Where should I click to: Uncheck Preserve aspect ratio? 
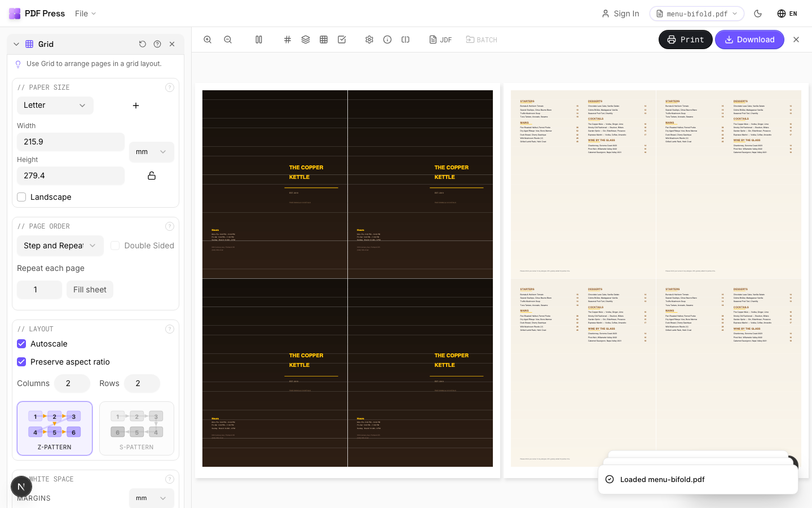point(21,362)
